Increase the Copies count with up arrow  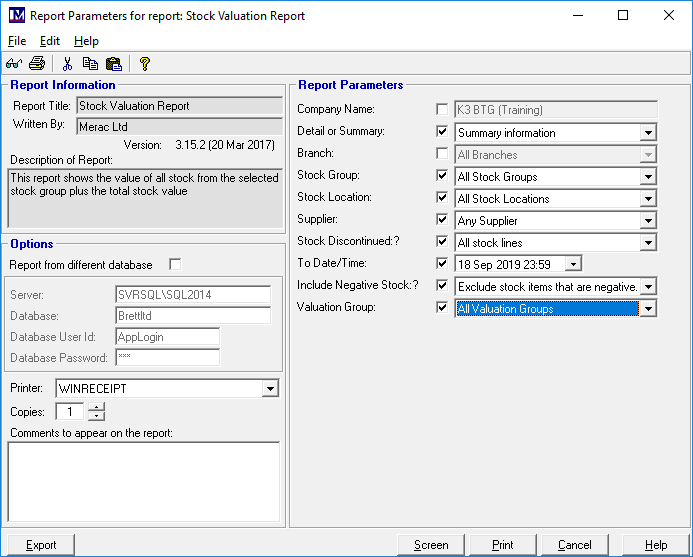(x=96, y=407)
